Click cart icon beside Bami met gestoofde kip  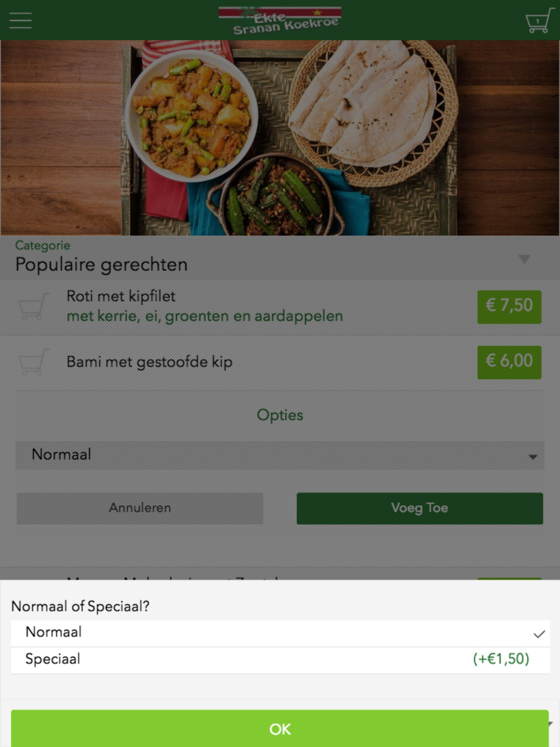pyautogui.click(x=32, y=362)
